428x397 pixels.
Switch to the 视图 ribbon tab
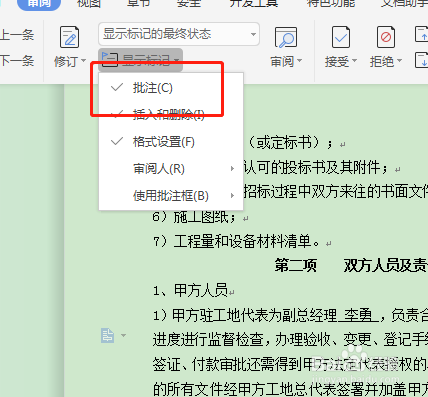(89, 3)
